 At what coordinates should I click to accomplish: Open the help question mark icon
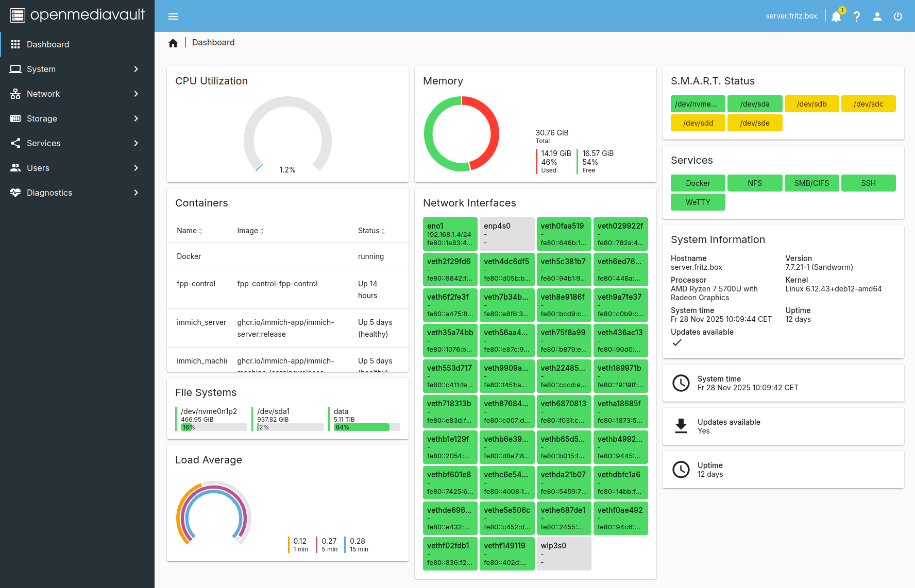tap(856, 16)
